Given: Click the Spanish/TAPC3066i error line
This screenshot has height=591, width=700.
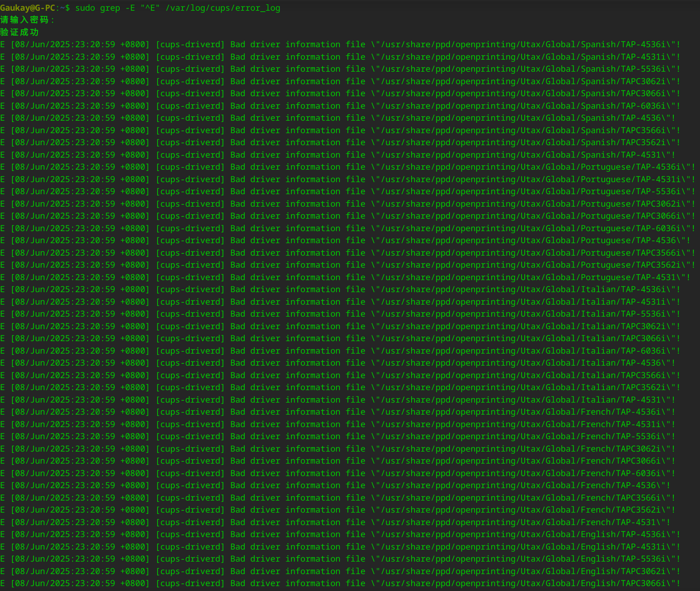Looking at the screenshot, I should 340,94.
